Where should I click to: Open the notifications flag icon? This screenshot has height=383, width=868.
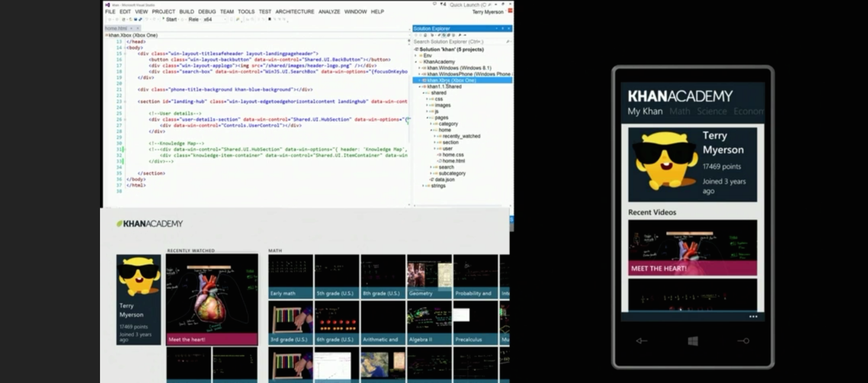(443, 5)
